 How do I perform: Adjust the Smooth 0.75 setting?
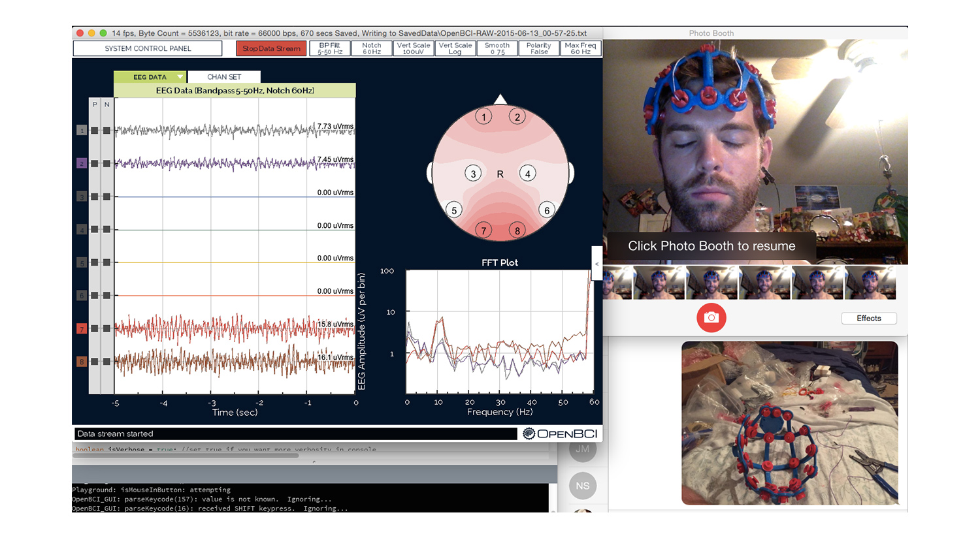497,48
